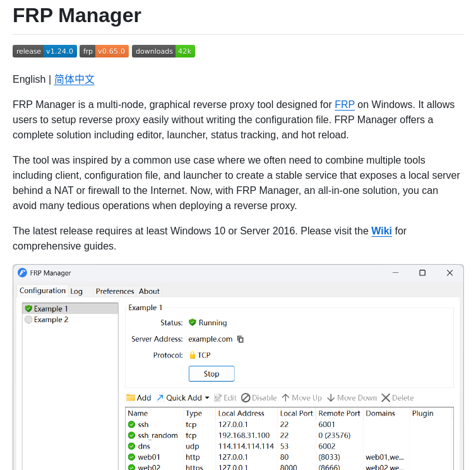The image size is (476, 470).
Task: Click the yellow lock icon beside TCP
Action: 192,355
